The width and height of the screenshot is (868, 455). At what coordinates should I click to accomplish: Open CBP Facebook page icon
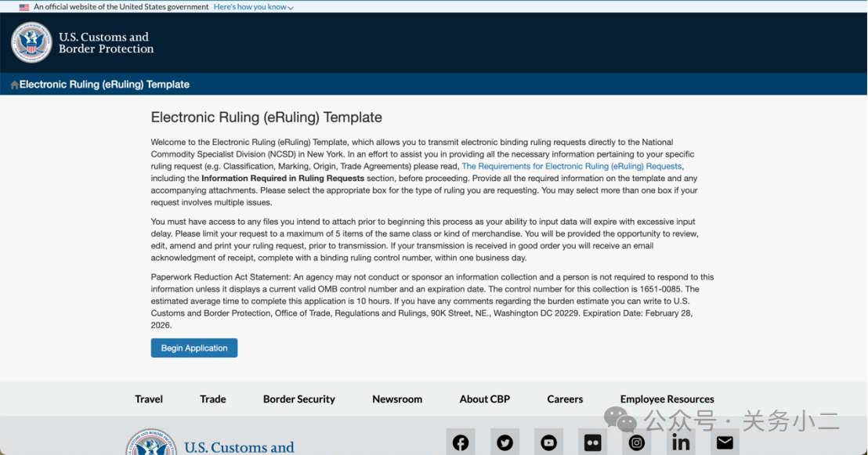[x=461, y=442]
